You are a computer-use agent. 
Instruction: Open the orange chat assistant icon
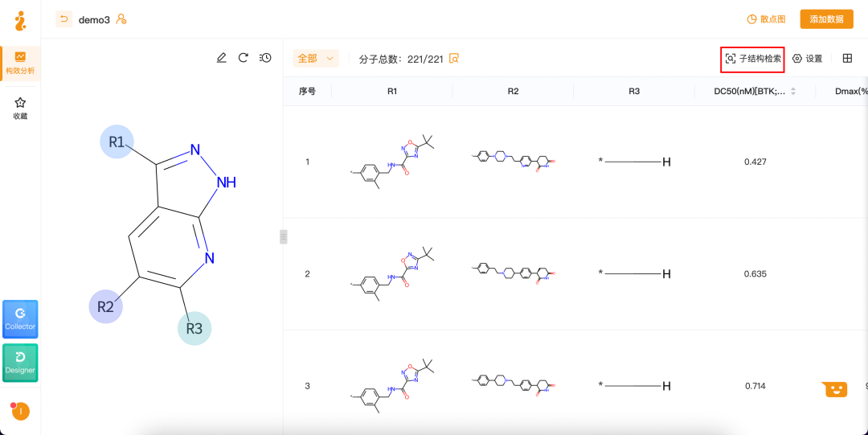[835, 390]
